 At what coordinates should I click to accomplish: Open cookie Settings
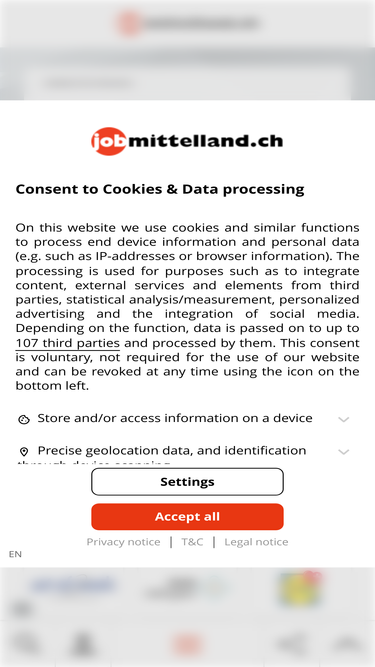point(187,482)
